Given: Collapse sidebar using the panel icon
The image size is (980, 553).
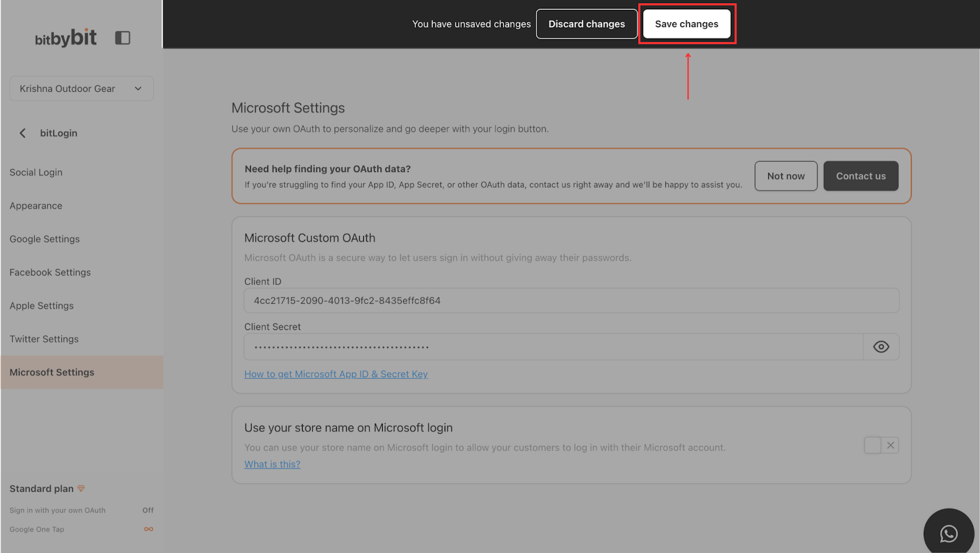Looking at the screenshot, I should coord(123,38).
